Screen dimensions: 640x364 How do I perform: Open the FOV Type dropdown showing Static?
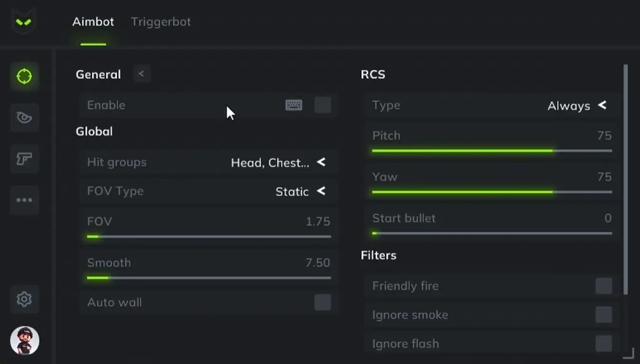pos(321,191)
